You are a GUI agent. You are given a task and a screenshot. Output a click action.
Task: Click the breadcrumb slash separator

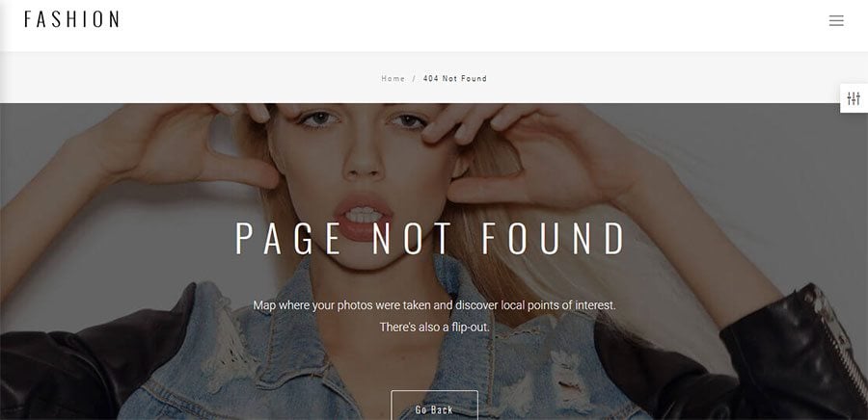pyautogui.click(x=414, y=78)
